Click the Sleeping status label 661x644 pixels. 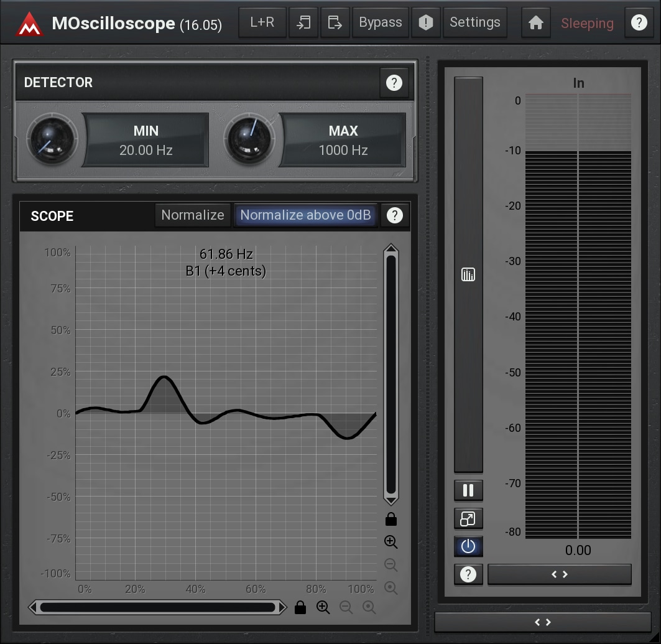pos(587,23)
